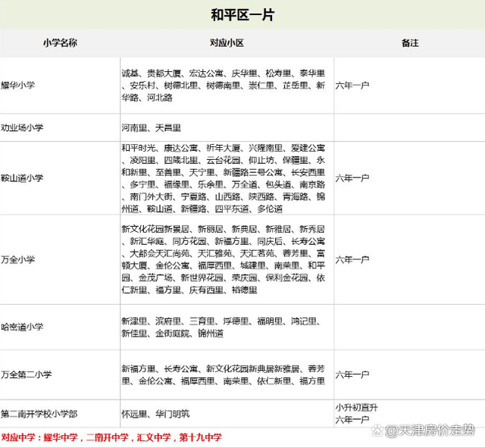485x448 pixels.
Task: Select the 小学名称 column header
Action: point(60,44)
